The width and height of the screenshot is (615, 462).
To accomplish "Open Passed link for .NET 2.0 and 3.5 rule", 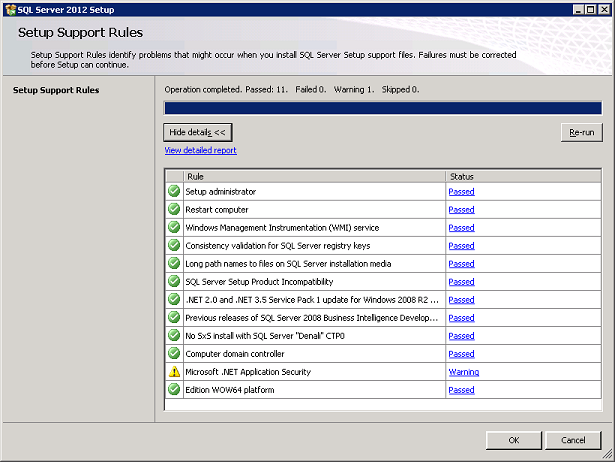I will coord(461,300).
